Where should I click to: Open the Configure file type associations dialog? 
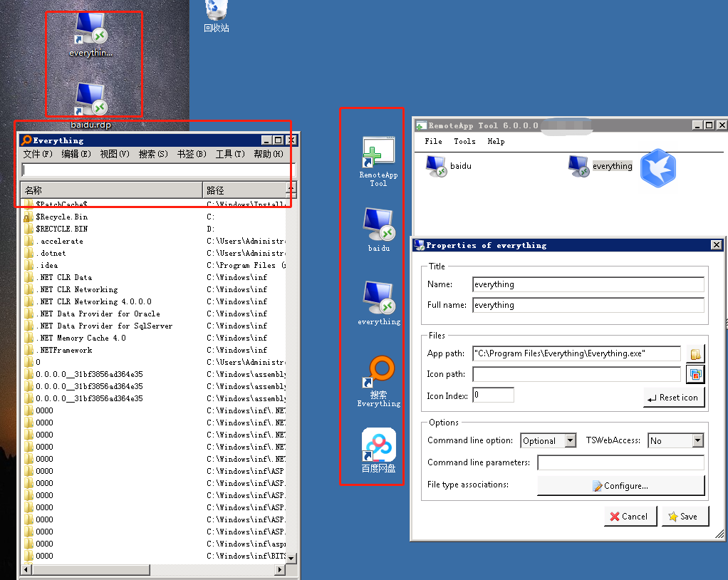620,485
